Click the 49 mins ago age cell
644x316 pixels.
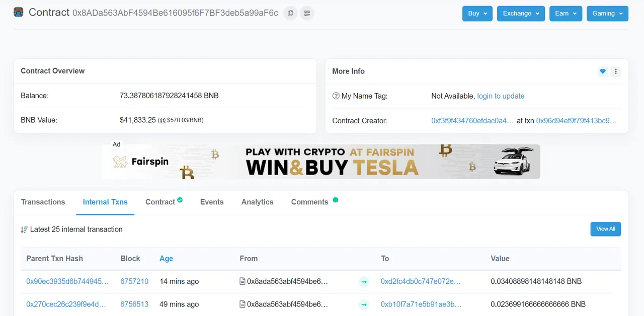pyautogui.click(x=179, y=304)
